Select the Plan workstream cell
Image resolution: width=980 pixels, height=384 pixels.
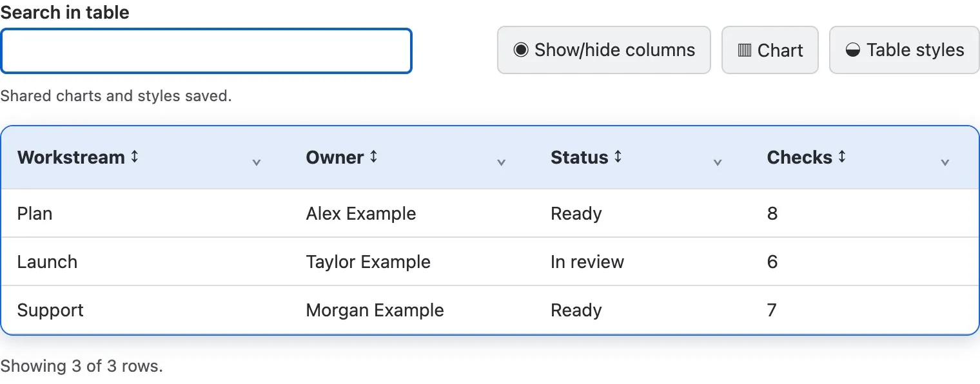tap(145, 213)
